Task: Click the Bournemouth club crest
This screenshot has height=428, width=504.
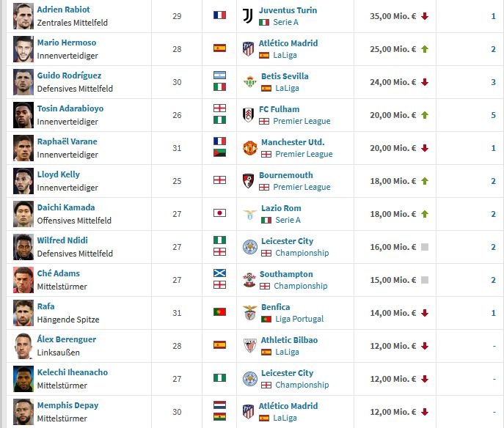Action: [x=248, y=181]
